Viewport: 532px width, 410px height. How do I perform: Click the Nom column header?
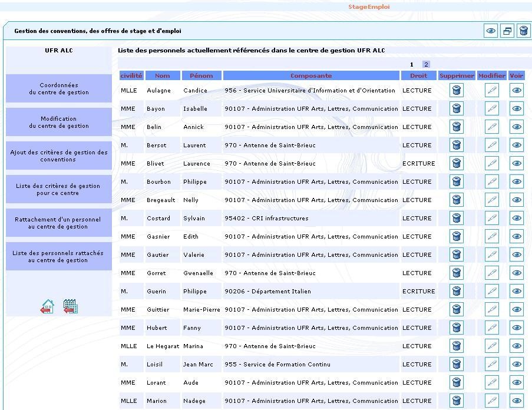162,75
